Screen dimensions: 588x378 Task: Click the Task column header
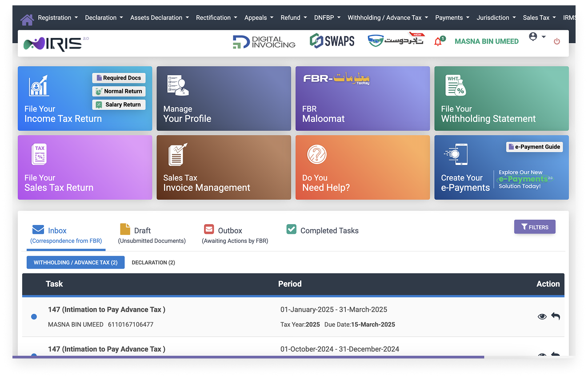click(54, 284)
